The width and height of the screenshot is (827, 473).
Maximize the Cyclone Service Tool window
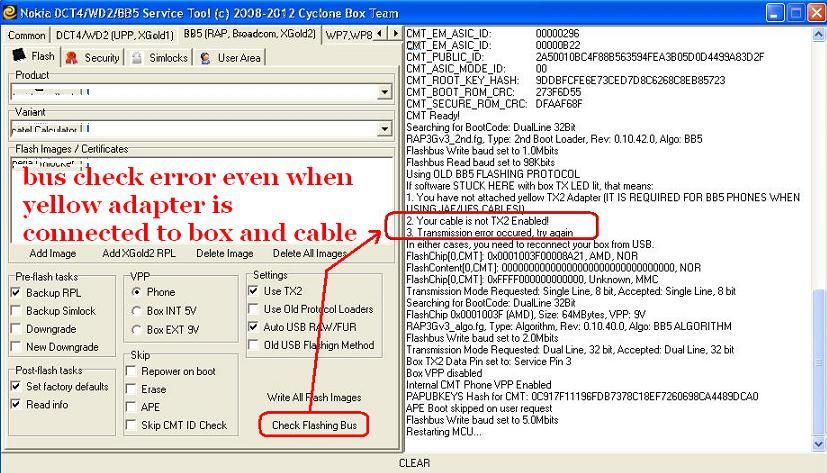click(x=795, y=13)
